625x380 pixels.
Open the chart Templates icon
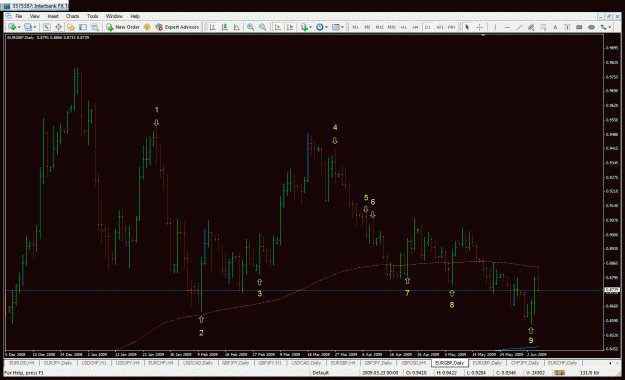click(336, 27)
